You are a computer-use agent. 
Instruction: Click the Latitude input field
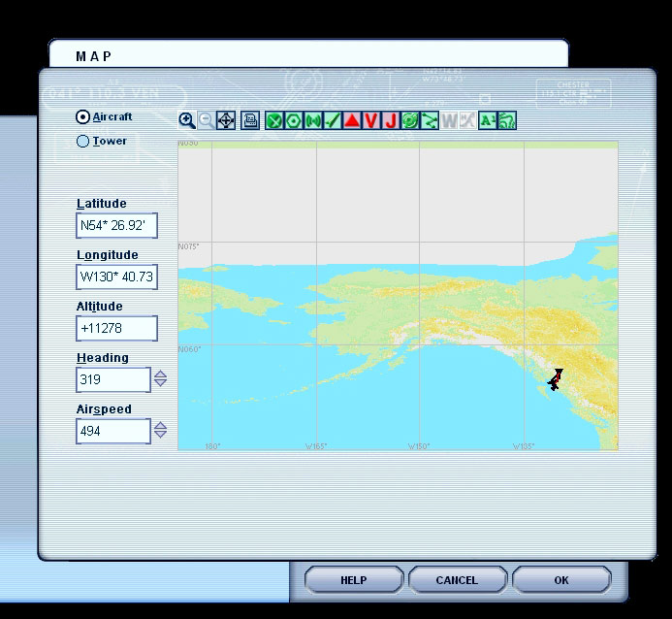tap(116, 226)
